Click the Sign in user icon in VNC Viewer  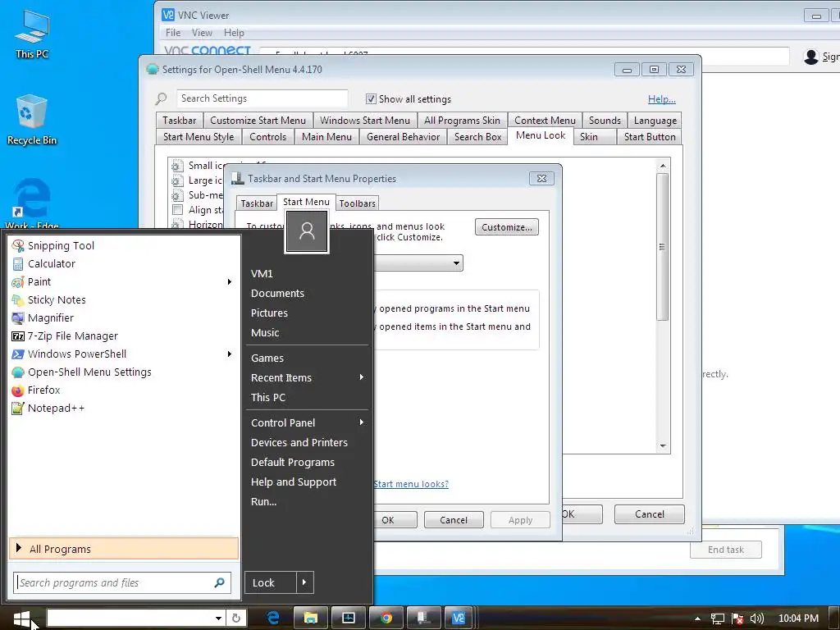pos(811,57)
